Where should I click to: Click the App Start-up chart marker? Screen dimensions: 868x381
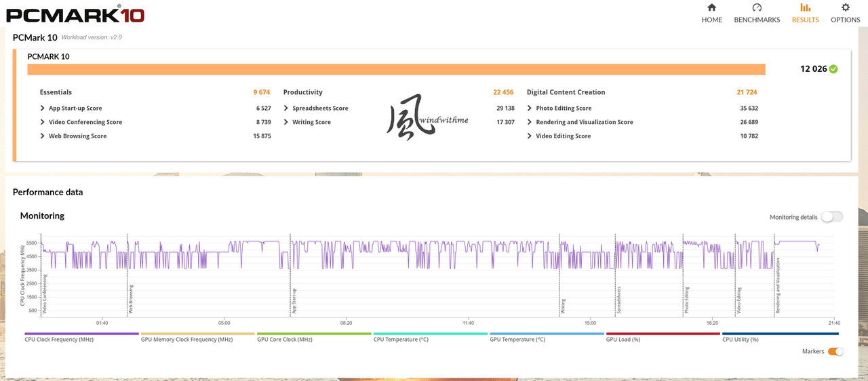point(294,300)
